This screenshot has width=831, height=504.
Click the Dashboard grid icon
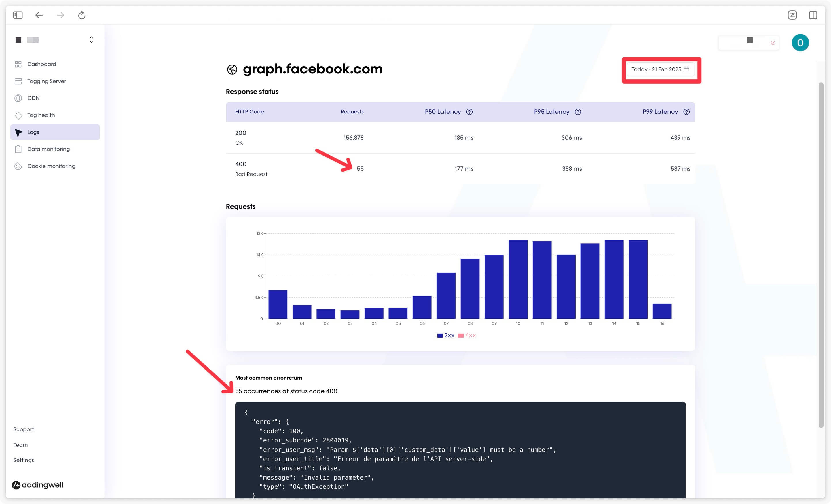coord(18,64)
